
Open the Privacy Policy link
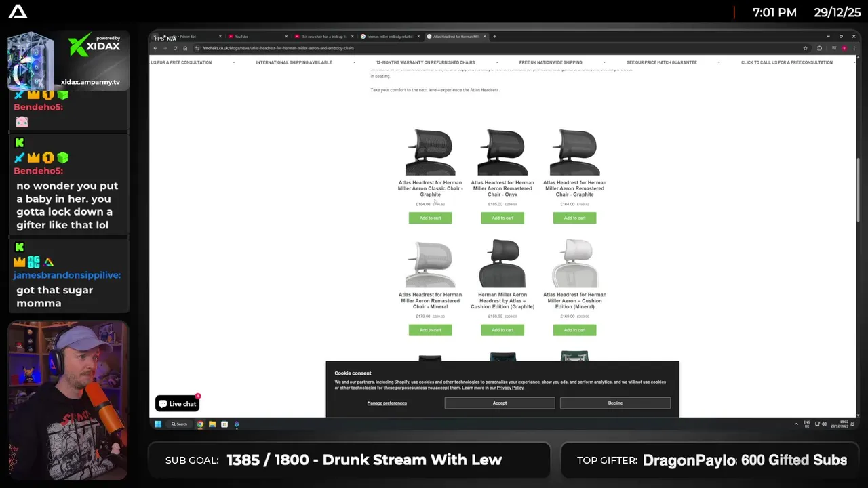510,388
